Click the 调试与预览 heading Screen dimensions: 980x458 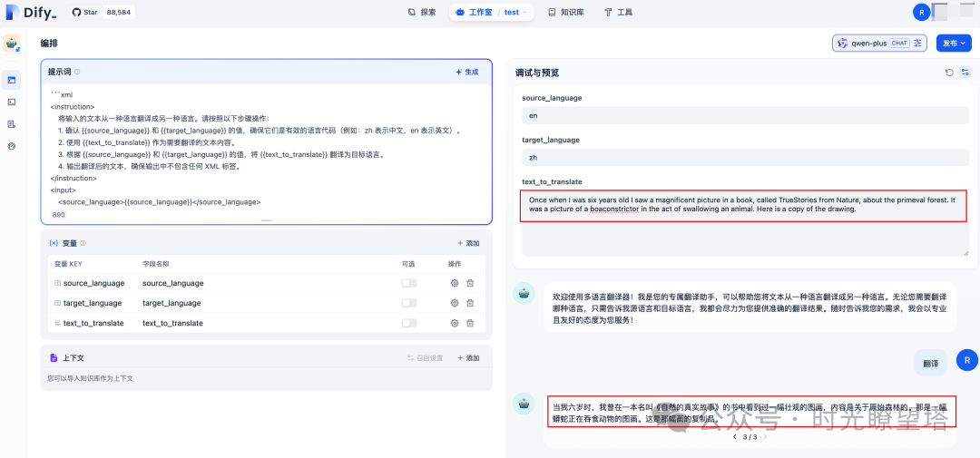[x=537, y=73]
